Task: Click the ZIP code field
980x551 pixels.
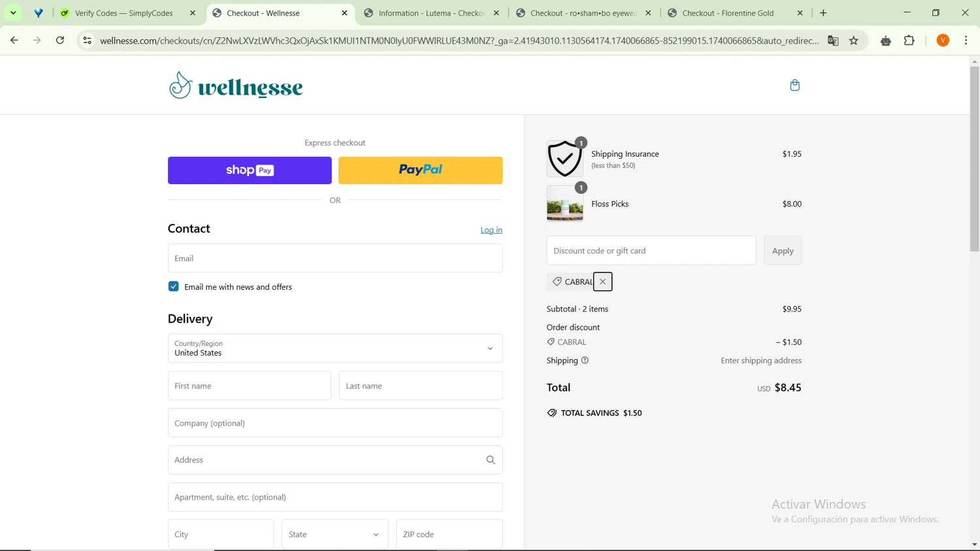Action: 449,534
